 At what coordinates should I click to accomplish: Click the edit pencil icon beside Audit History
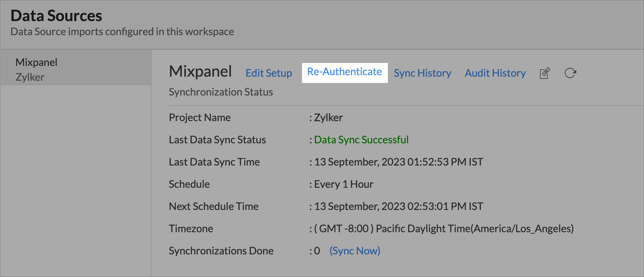click(545, 73)
